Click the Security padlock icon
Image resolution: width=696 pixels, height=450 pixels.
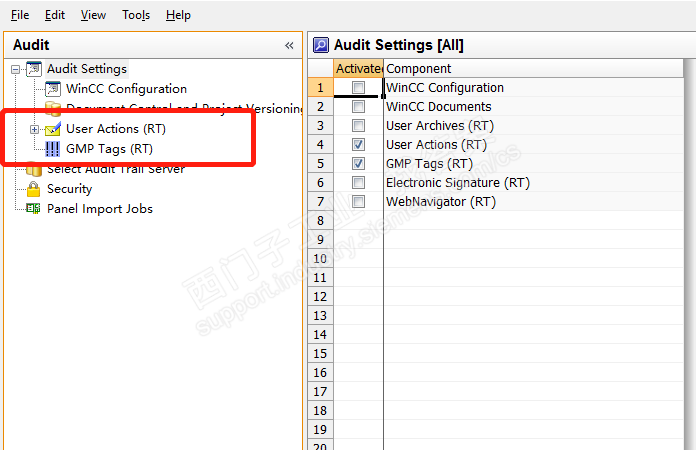pos(34,189)
